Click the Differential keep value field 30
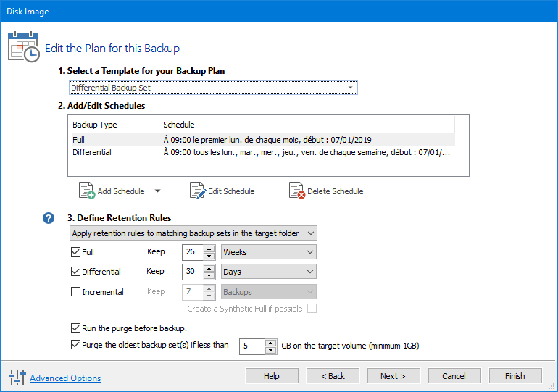Screen dimensions: 558x392 193,272
